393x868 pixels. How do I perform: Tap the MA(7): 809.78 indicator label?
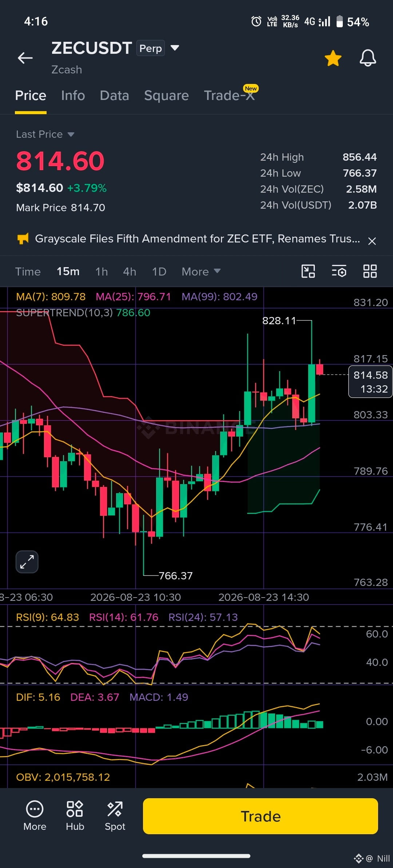pos(51,297)
